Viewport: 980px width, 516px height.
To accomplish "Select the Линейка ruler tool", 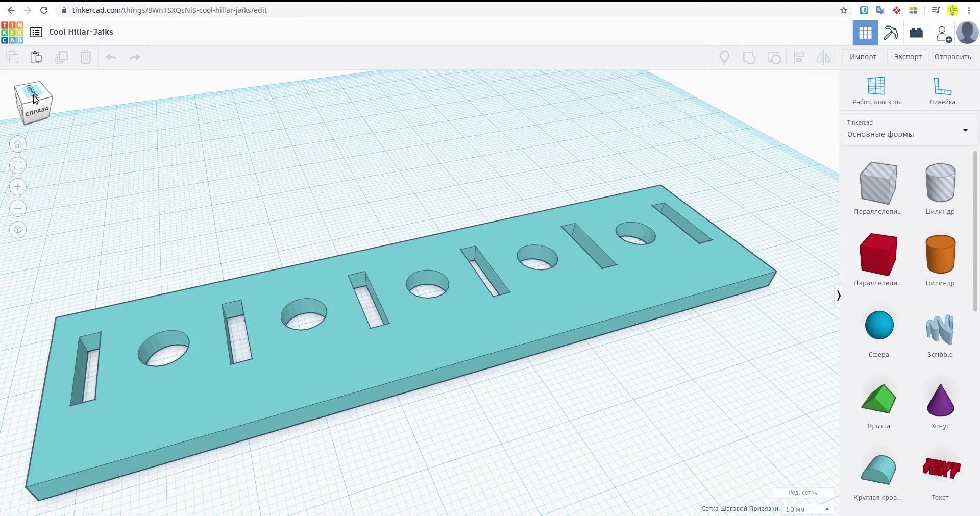I will point(942,91).
